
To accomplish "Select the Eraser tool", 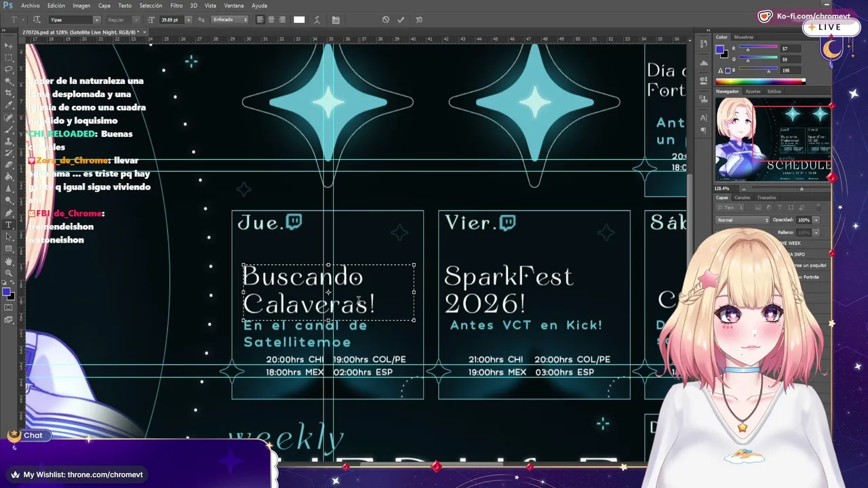I will 9,165.
